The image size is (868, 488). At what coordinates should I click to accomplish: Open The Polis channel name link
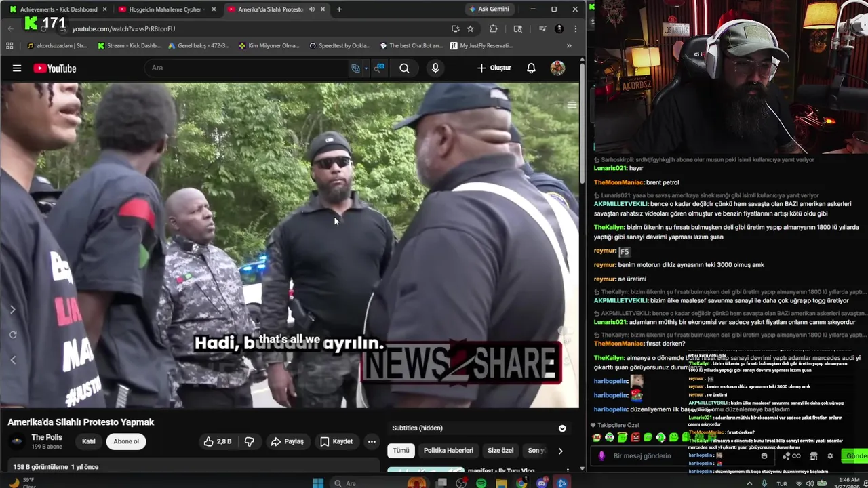pyautogui.click(x=47, y=437)
